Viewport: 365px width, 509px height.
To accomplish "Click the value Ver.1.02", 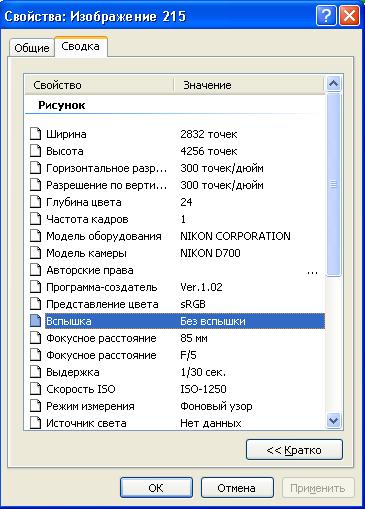I will pyautogui.click(x=201, y=287).
